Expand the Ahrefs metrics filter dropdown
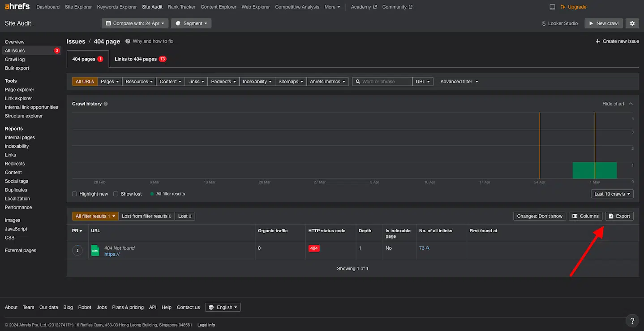This screenshot has width=644, height=331. [x=328, y=82]
